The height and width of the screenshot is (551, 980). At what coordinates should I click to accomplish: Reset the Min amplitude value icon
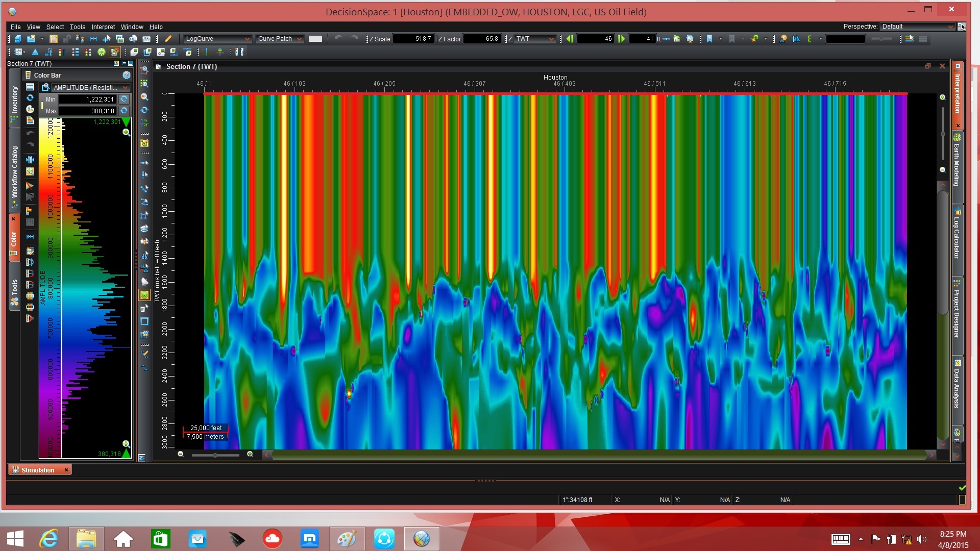click(x=124, y=99)
